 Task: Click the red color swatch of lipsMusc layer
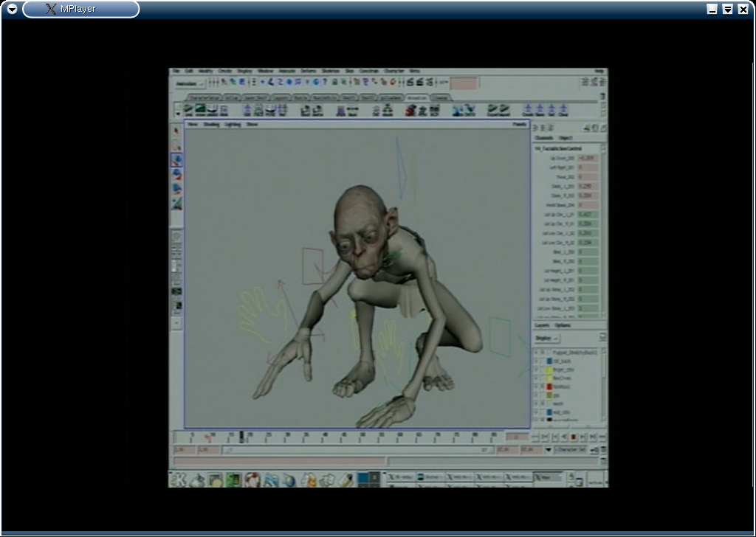pyautogui.click(x=549, y=387)
